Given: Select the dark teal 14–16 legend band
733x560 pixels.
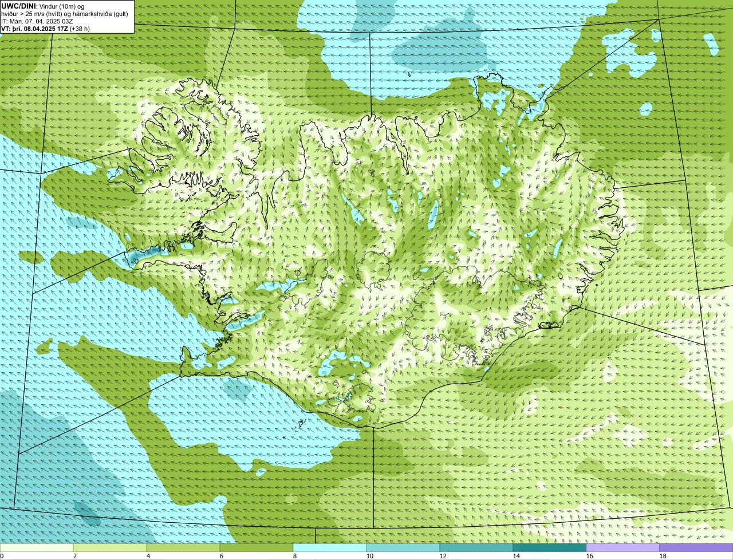Looking at the screenshot, I should (550, 547).
